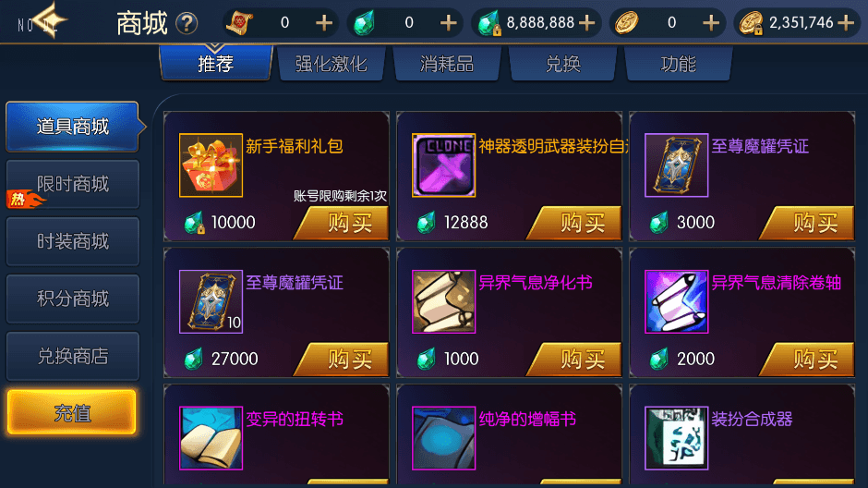Viewport: 868px width, 488px height.
Task: Select the 装扮合成器 item thumbnail
Action: point(677,437)
